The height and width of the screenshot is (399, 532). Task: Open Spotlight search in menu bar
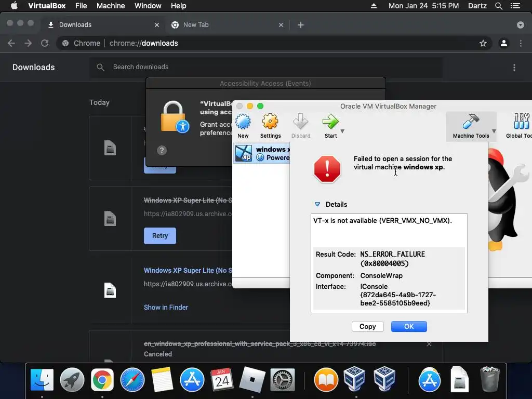[498, 6]
